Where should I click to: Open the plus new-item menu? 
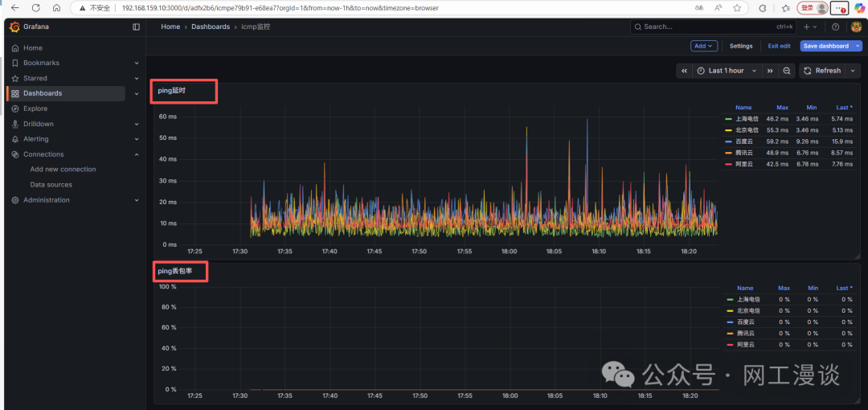[x=810, y=27]
